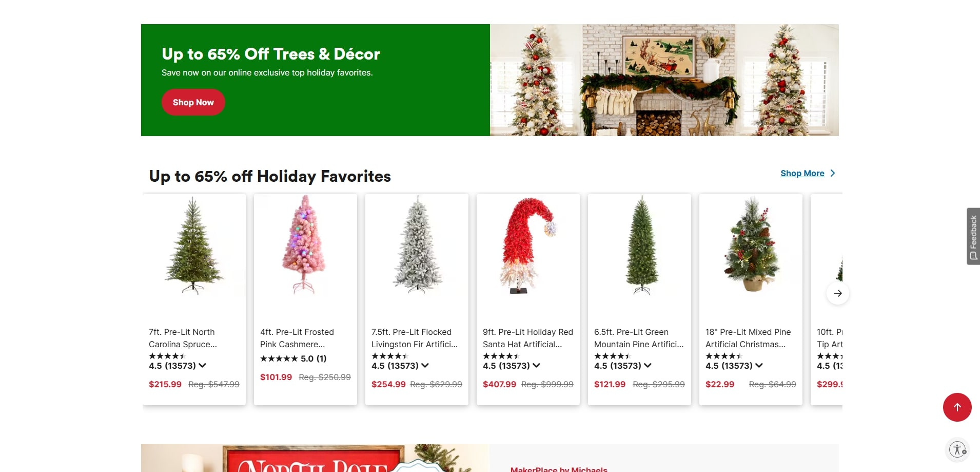980x472 pixels.
Task: Click five-star rating of Pink Cashmere tree
Action: click(279, 358)
